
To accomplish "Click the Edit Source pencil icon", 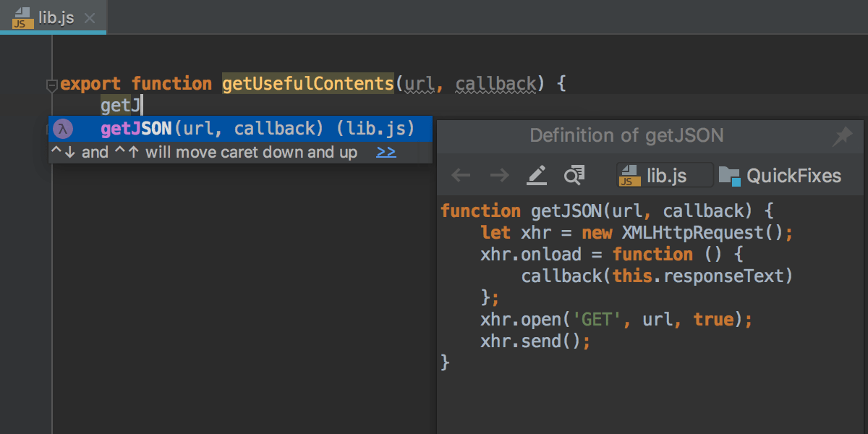I will 536,174.
